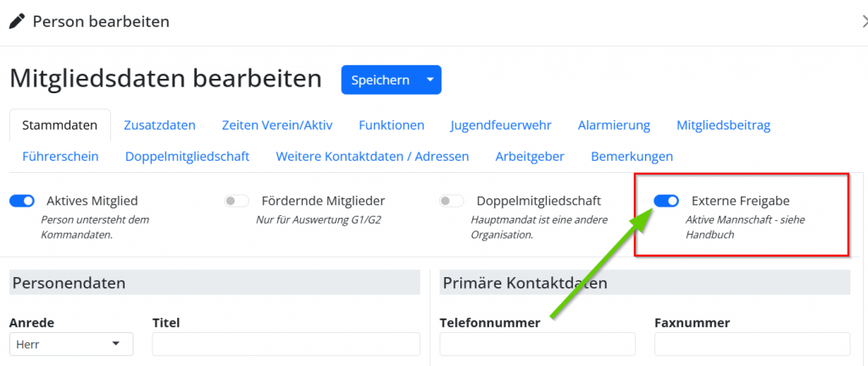Open the Alarmierung tab

click(x=614, y=125)
